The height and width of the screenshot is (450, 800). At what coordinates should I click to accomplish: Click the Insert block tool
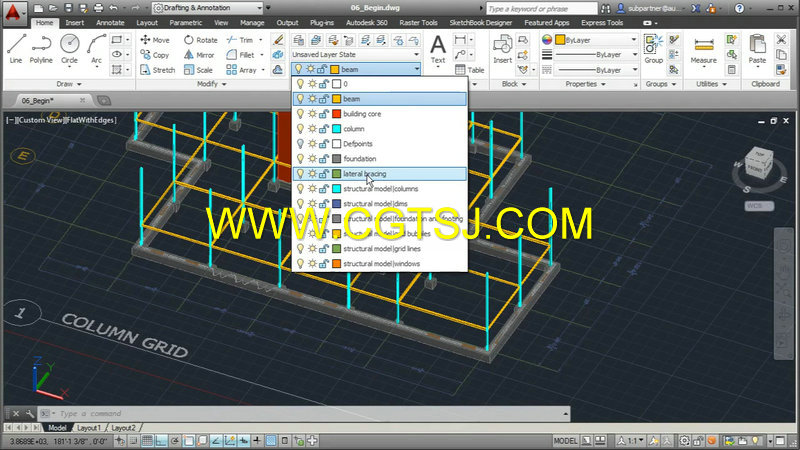[503, 49]
